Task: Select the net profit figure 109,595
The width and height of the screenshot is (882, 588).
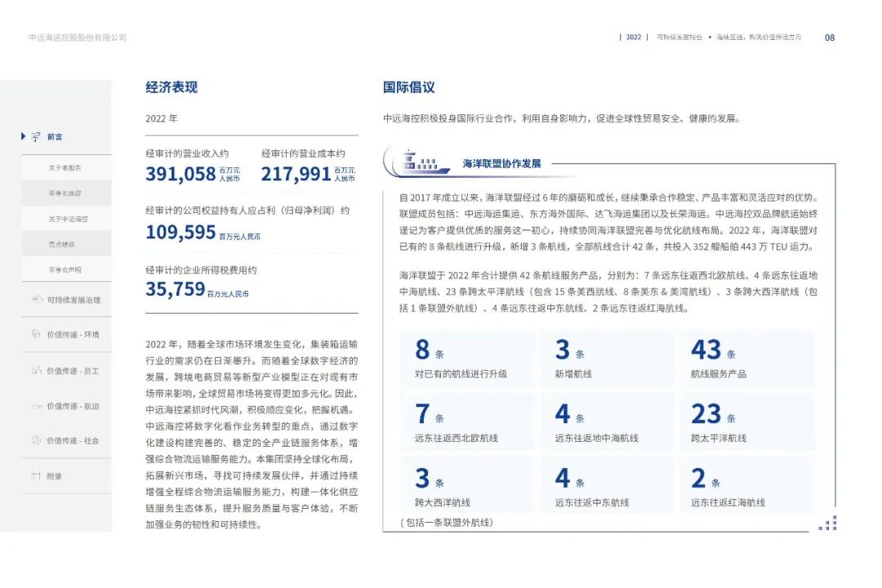Action: point(180,232)
